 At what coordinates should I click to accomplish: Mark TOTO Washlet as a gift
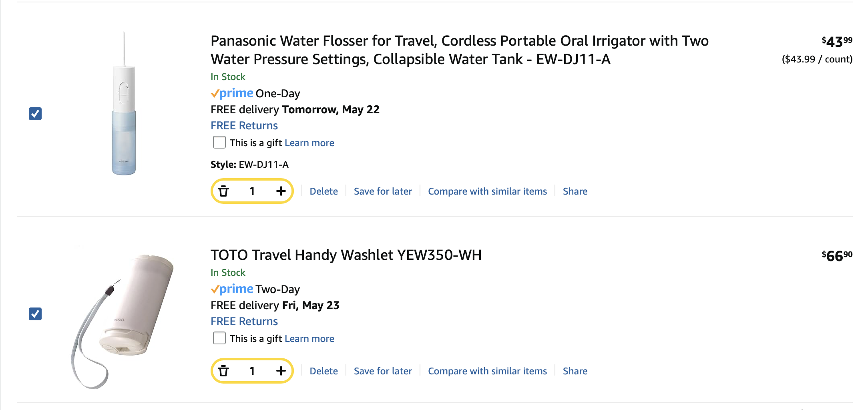[x=219, y=338]
